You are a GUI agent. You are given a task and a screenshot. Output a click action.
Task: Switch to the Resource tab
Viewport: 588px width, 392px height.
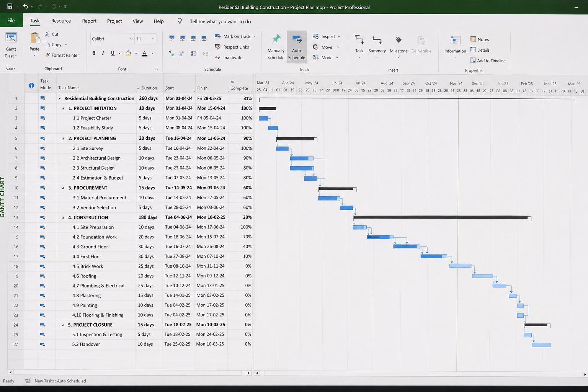[x=61, y=21]
